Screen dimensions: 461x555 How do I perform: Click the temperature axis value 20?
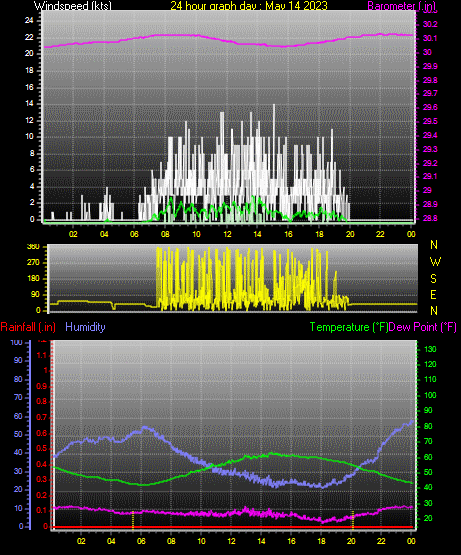click(x=428, y=518)
